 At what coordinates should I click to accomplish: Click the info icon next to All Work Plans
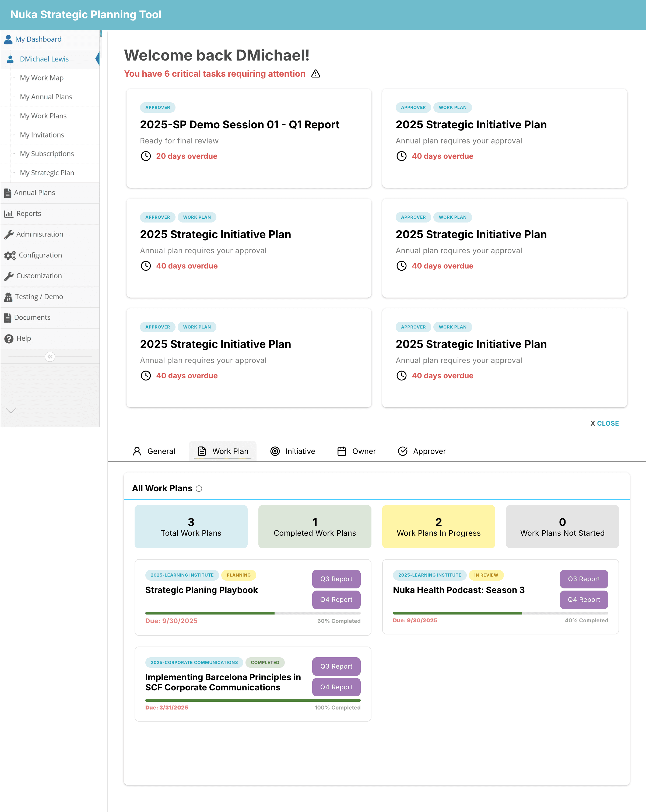tap(199, 489)
